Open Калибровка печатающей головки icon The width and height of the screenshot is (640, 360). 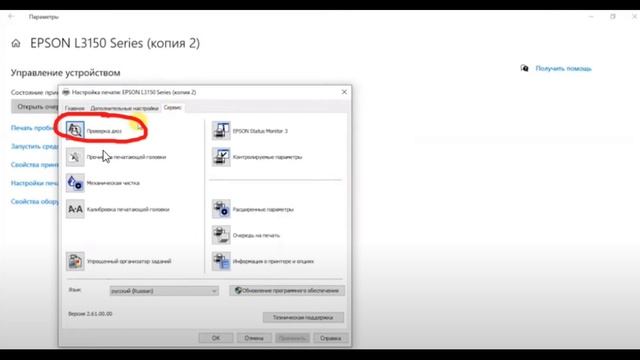75,209
